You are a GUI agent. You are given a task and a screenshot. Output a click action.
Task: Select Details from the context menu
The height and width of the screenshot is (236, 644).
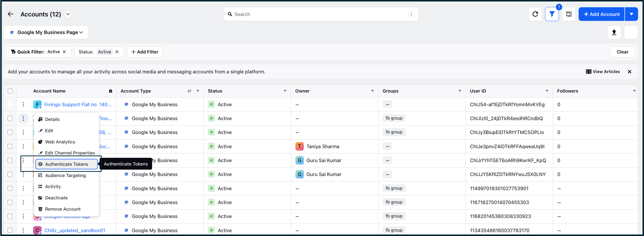[67, 119]
